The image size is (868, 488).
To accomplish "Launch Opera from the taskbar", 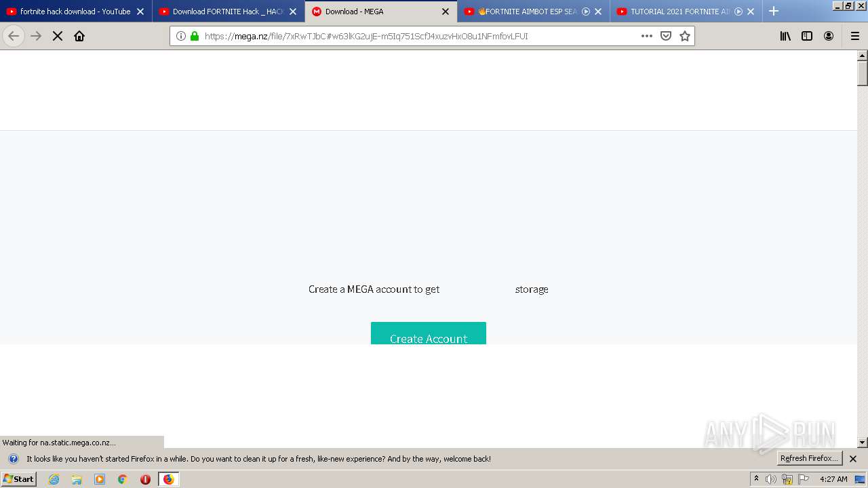I will click(145, 479).
